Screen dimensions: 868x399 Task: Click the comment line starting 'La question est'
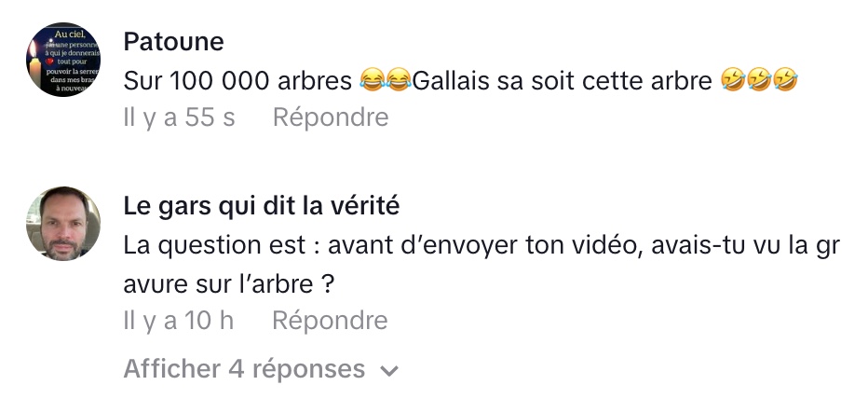[481, 245]
